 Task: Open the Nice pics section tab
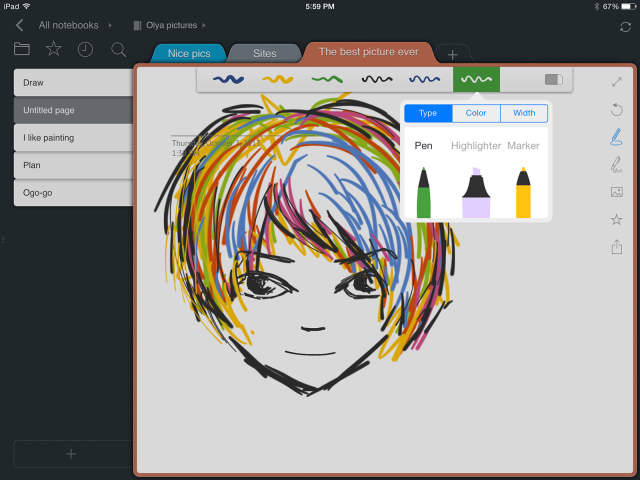pos(189,53)
